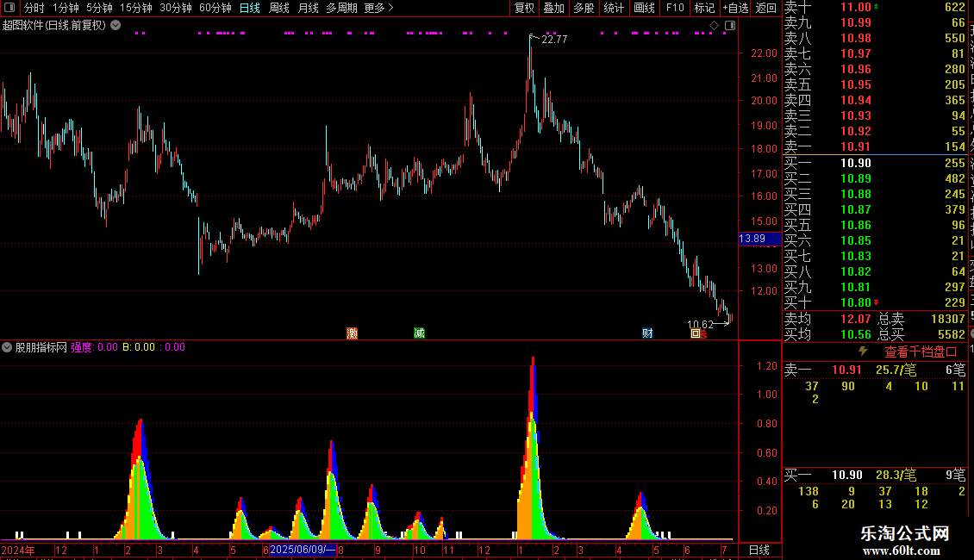Screen dimensions: 974x560
Task: Click 买十 down arrow indicator
Action: (876, 302)
